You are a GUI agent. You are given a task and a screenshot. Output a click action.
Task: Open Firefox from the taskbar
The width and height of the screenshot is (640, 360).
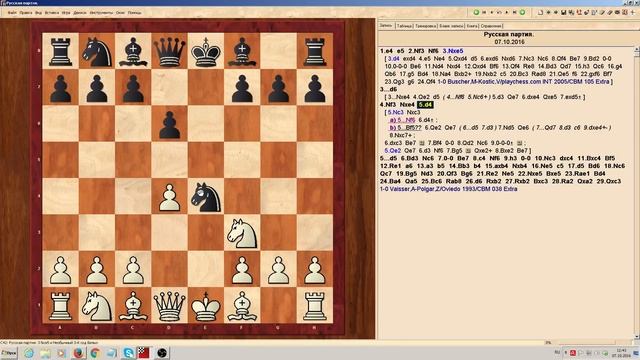coord(78,353)
